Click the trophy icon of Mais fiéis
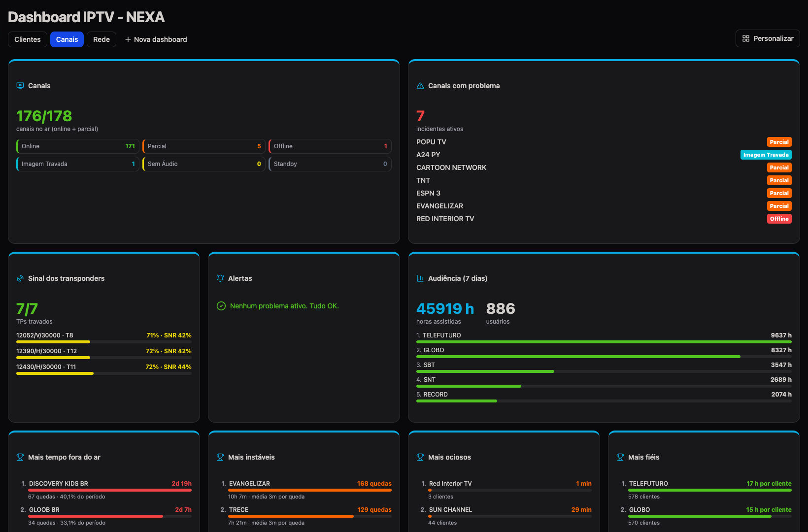 tap(620, 457)
